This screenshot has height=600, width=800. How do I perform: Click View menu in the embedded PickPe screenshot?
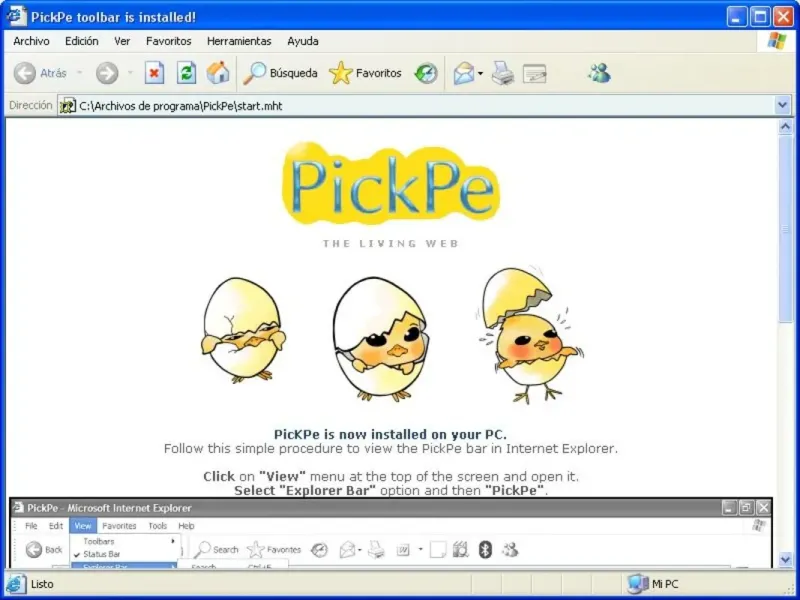(x=83, y=526)
